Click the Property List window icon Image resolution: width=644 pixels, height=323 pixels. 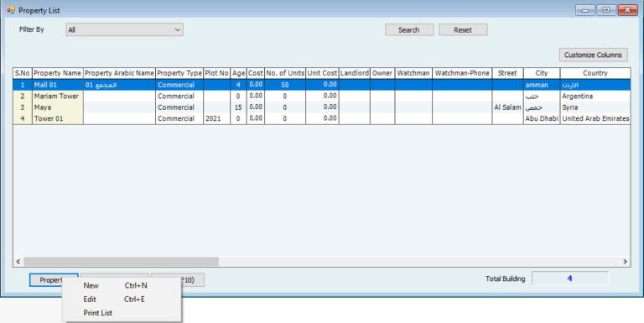[11, 10]
